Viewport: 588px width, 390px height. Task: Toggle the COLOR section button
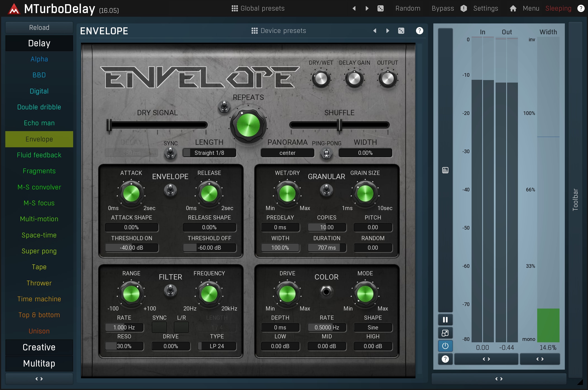(x=326, y=292)
